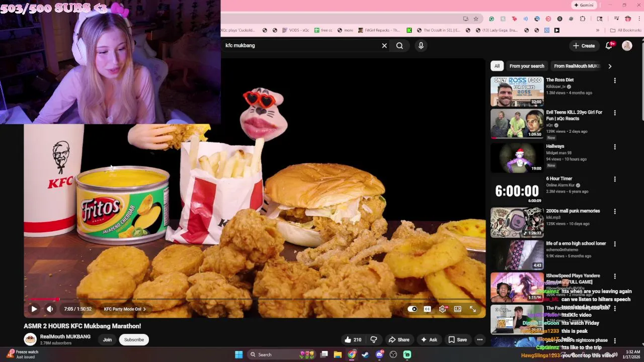Open 'The Occult in SEL' bookmark
The width and height of the screenshot is (644, 362).
pyautogui.click(x=437, y=30)
